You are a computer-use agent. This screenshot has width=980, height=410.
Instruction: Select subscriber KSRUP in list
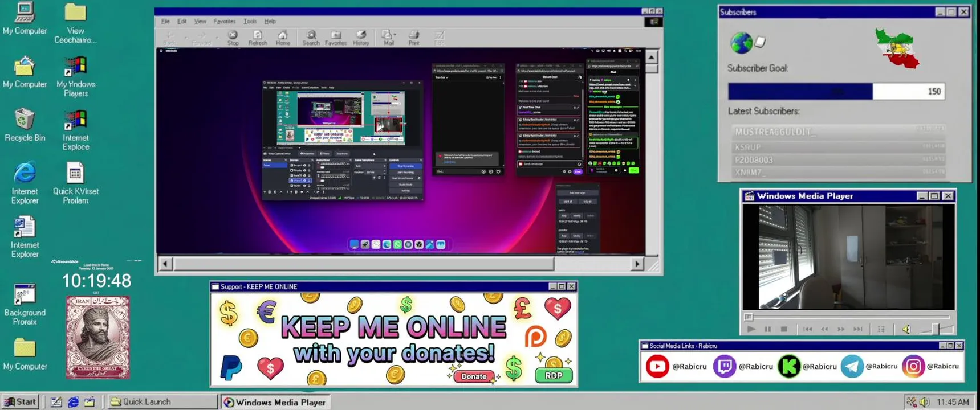pyautogui.click(x=838, y=147)
